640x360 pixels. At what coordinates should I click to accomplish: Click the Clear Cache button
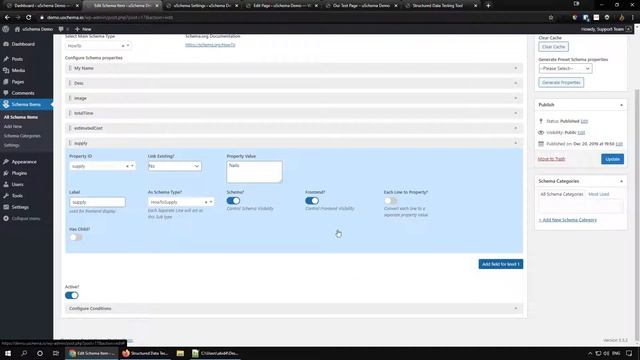553,47
